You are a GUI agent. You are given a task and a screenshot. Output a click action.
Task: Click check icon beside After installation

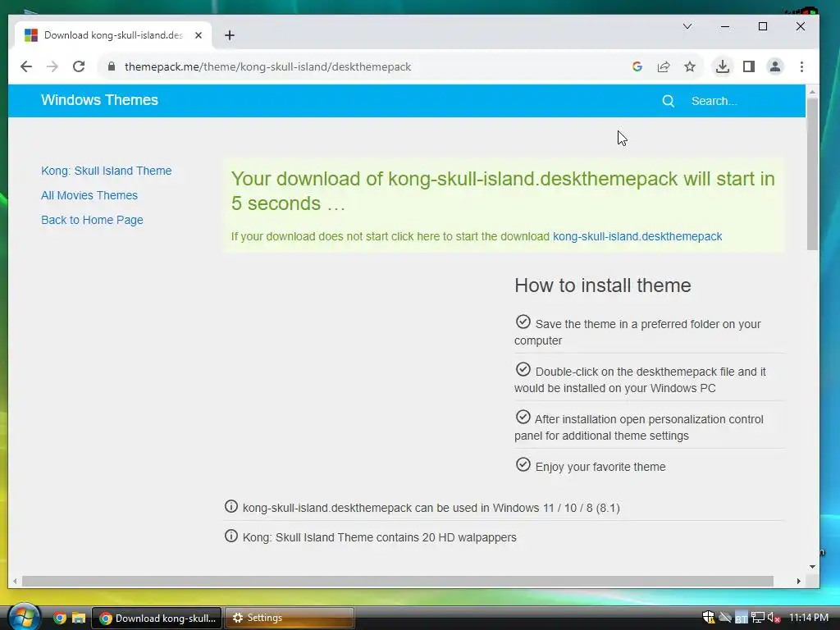(x=523, y=417)
